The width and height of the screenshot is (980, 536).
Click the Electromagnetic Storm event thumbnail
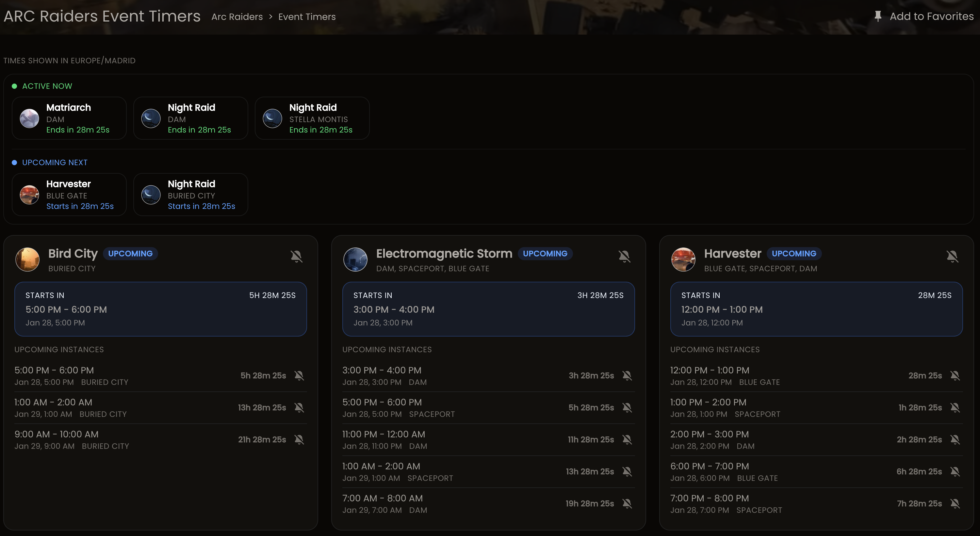355,260
